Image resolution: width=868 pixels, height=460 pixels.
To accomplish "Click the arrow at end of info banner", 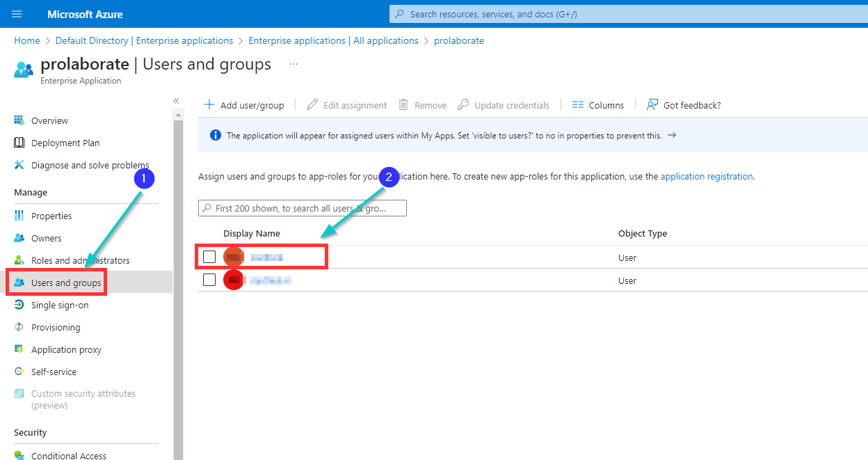I will coord(672,135).
